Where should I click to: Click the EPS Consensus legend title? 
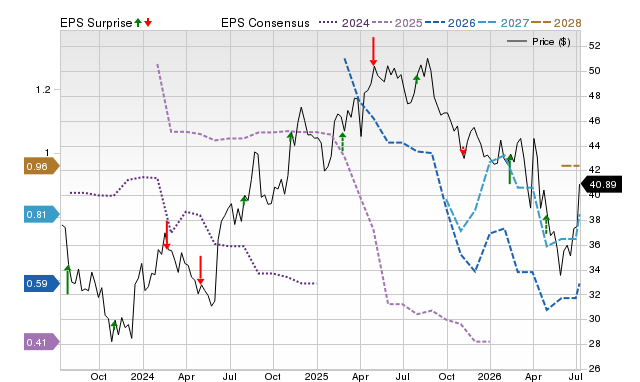click(265, 23)
